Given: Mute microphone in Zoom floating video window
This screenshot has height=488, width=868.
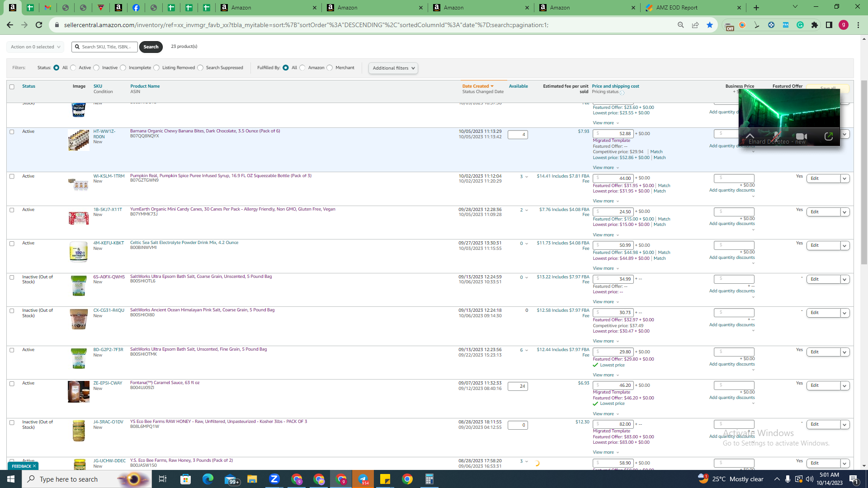Looking at the screenshot, I should [x=776, y=136].
